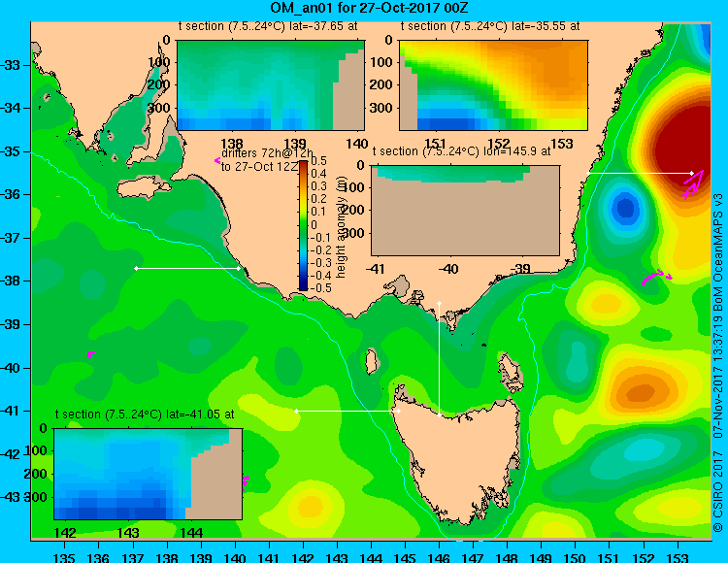Screen dimensions: 728x563
Task: Click the vertical CSIRO BoM OceanMAPS v3 credit text
Action: click(718, 362)
